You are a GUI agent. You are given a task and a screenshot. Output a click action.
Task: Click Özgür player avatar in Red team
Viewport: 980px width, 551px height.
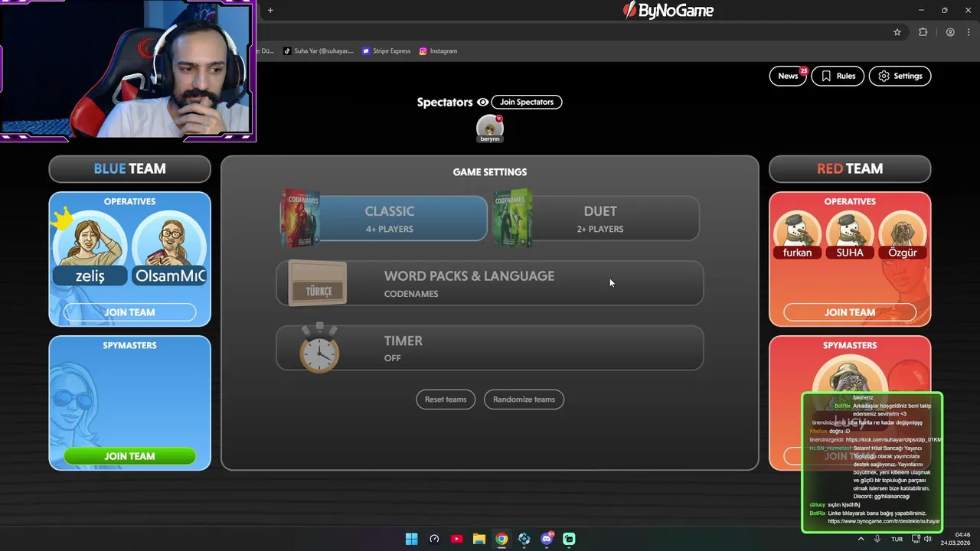point(903,235)
